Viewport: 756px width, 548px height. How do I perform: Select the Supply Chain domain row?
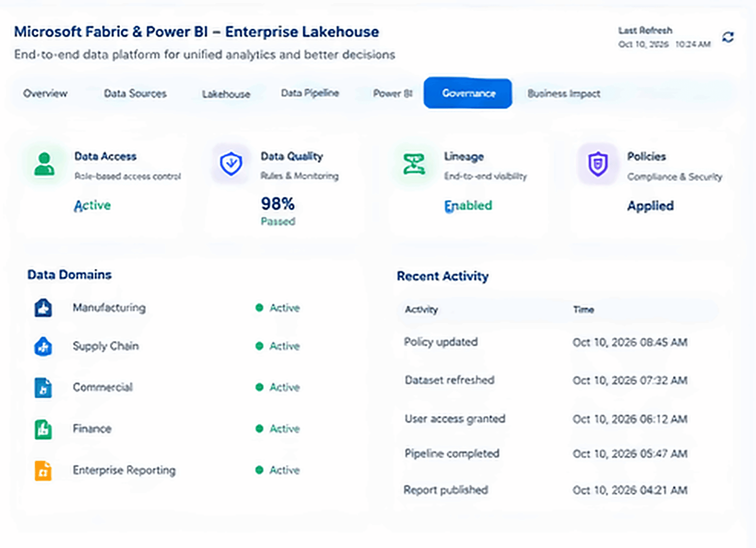167,346
